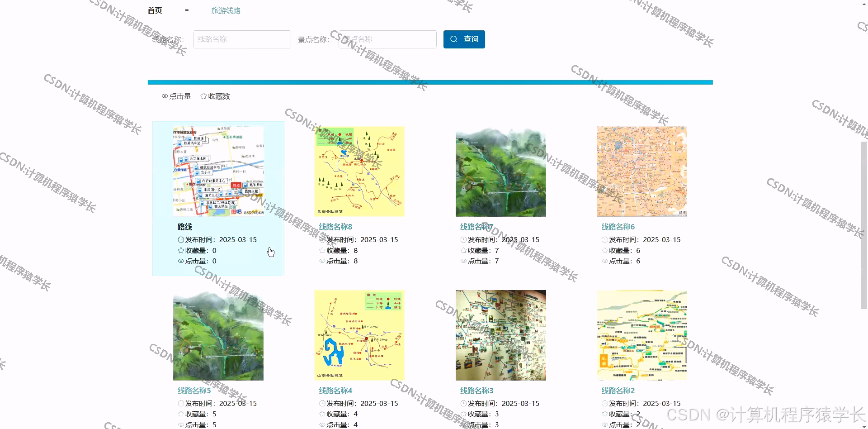Image resolution: width=868 pixels, height=429 pixels.
Task: Click the clock icon on 线路名称4 card
Action: coord(322,404)
